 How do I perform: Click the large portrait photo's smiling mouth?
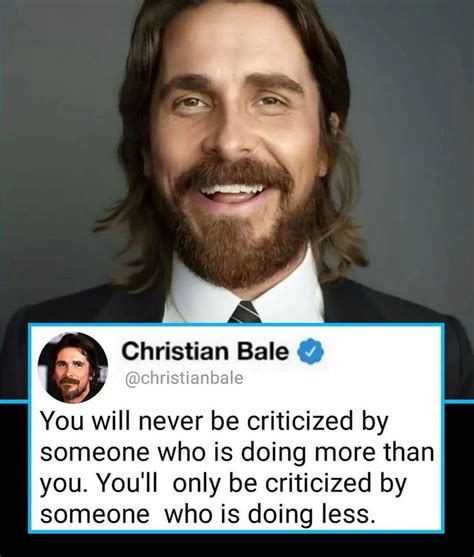coord(232,192)
